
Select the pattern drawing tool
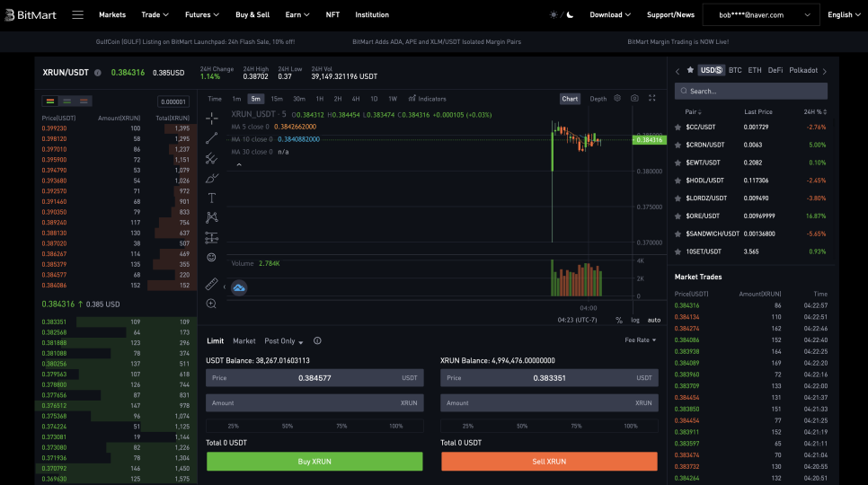point(211,217)
